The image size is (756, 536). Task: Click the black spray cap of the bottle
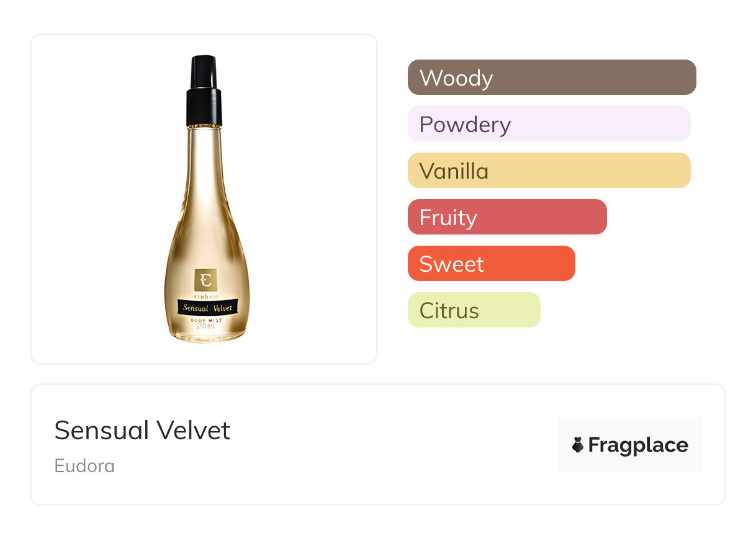click(x=204, y=91)
